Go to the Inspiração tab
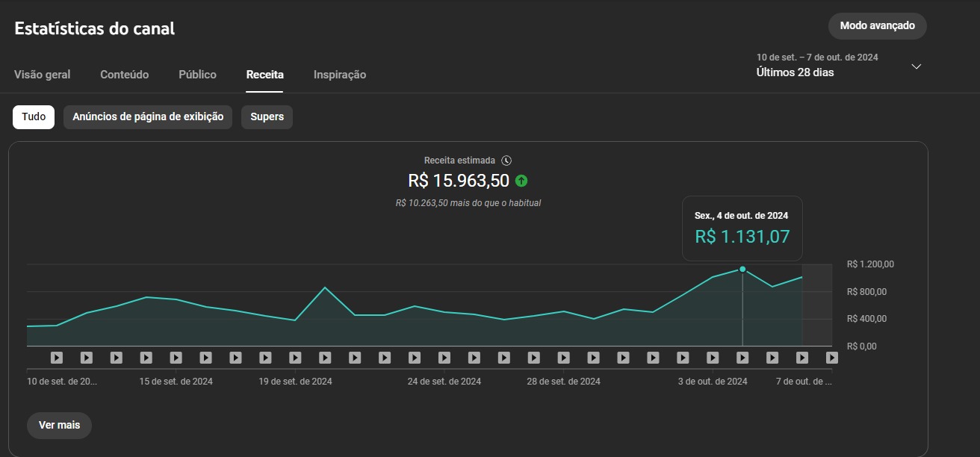 (x=340, y=75)
